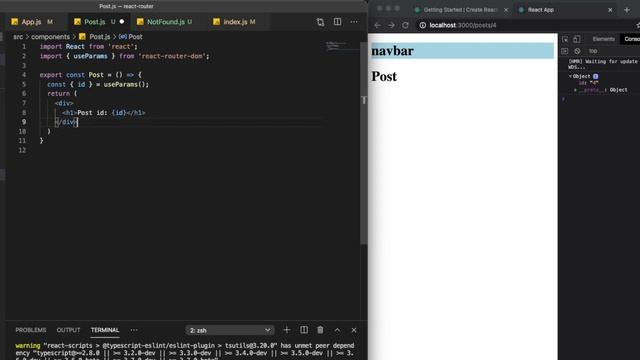Toggle DevTools device toolbar
This screenshot has width=640, height=360.
[577, 39]
